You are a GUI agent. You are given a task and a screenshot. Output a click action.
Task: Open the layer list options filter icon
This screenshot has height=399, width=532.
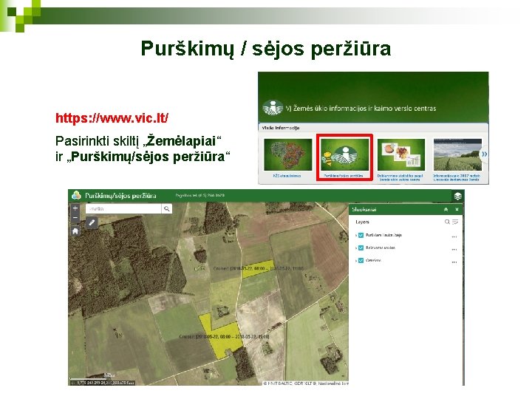[x=455, y=222]
